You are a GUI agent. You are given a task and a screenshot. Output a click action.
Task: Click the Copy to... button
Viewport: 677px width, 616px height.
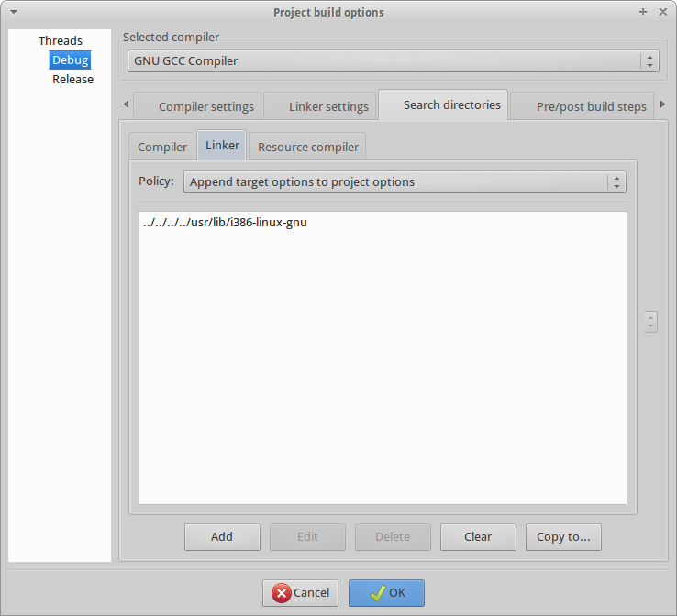click(x=563, y=537)
